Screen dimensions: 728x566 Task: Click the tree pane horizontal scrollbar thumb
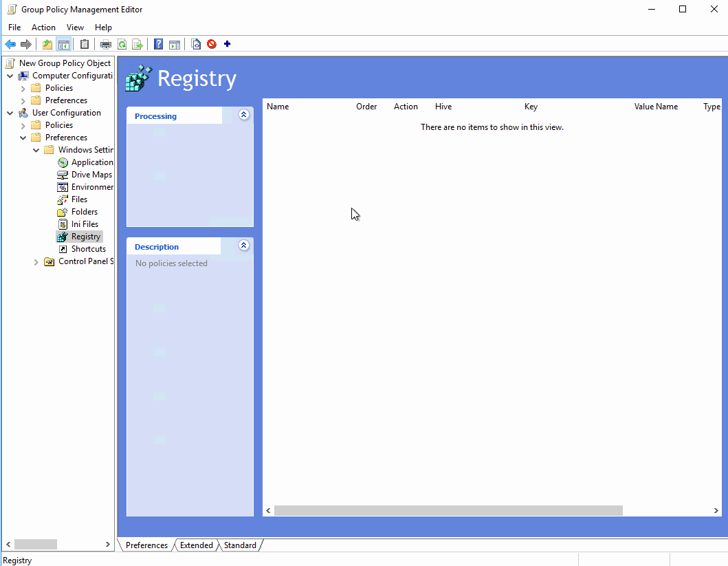[36, 544]
